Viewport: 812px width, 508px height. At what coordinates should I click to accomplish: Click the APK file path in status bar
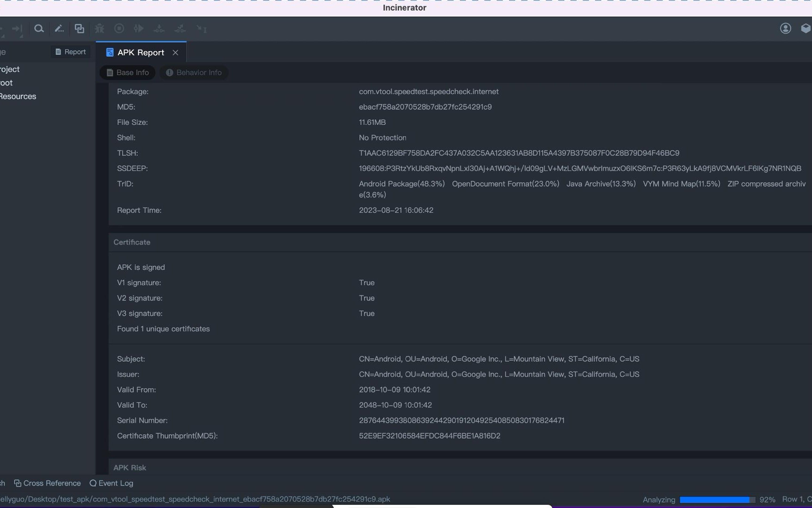pos(195,499)
